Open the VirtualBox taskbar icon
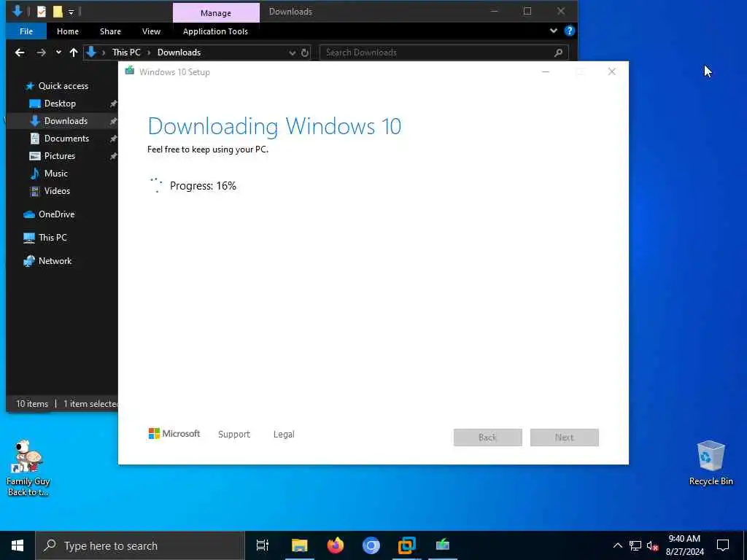747x560 pixels. pos(407,545)
